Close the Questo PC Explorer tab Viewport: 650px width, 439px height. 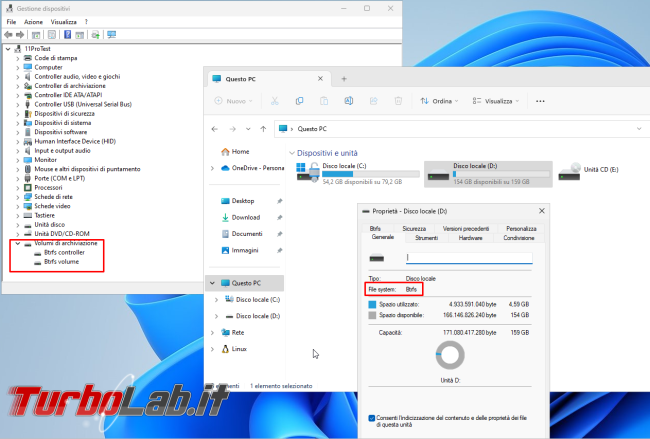(320, 79)
